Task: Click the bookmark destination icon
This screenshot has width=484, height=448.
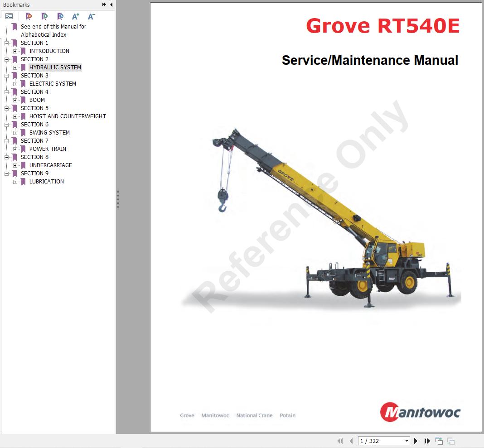Action: [x=60, y=16]
